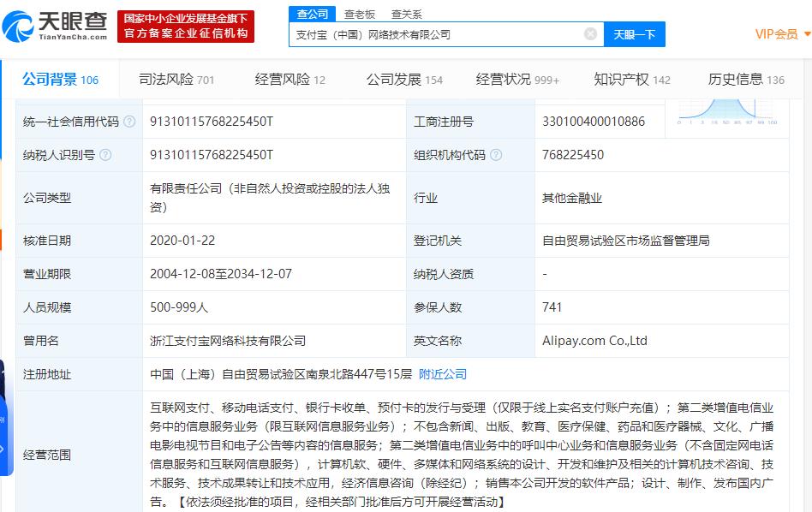Select credit code 91310115768225450T in 统一社会信用代码 row
Image resolution: width=812 pixels, height=512 pixels.
click(212, 122)
